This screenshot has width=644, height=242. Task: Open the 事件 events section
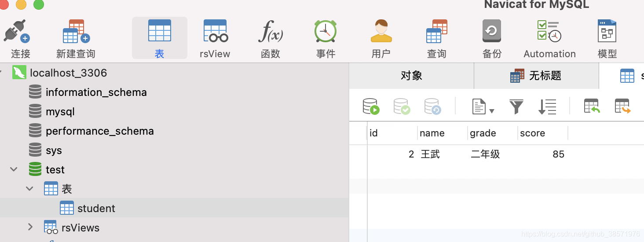coord(326,39)
